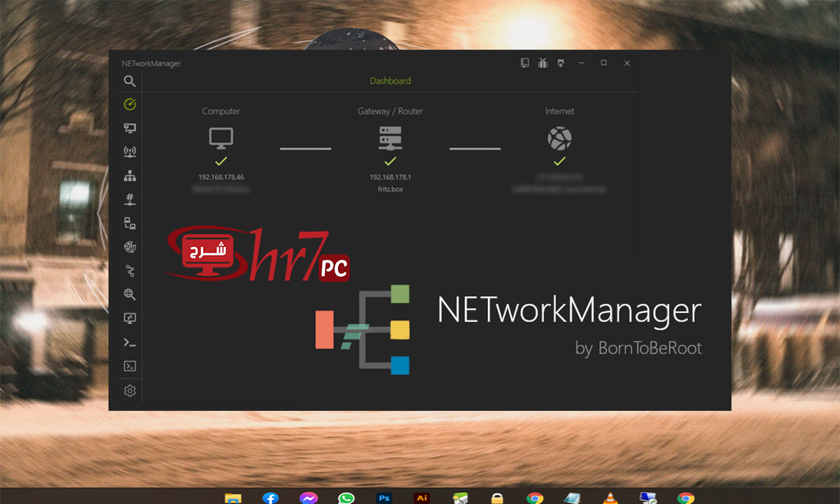This screenshot has height=504, width=840.
Task: Launch Photoshop from the taskbar
Action: coord(384,498)
